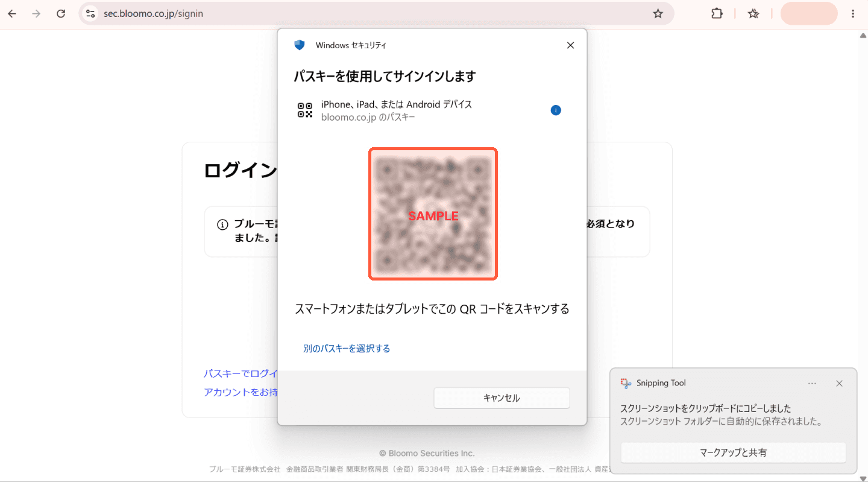Click the address bar URL sec.bloomo.co.jp/signin

[153, 13]
